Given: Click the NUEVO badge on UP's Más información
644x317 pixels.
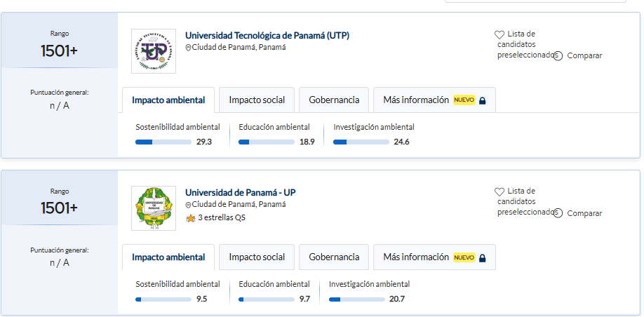Looking at the screenshot, I should (464, 257).
